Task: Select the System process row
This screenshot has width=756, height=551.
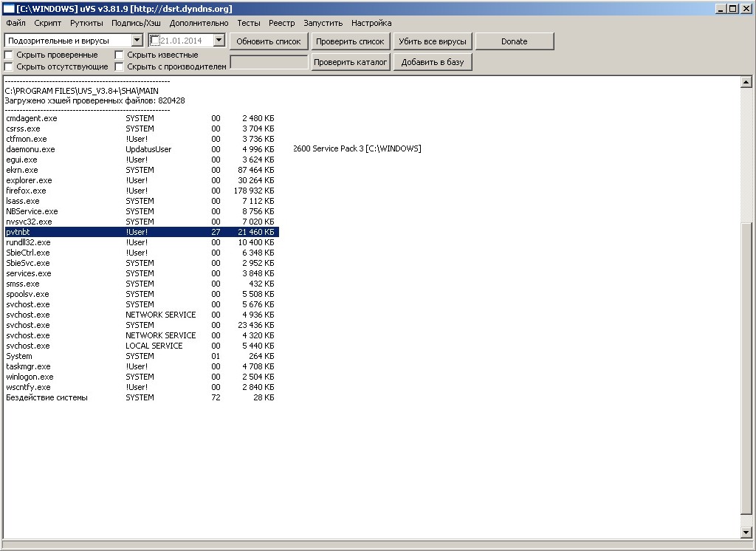Action: pyautogui.click(x=141, y=356)
